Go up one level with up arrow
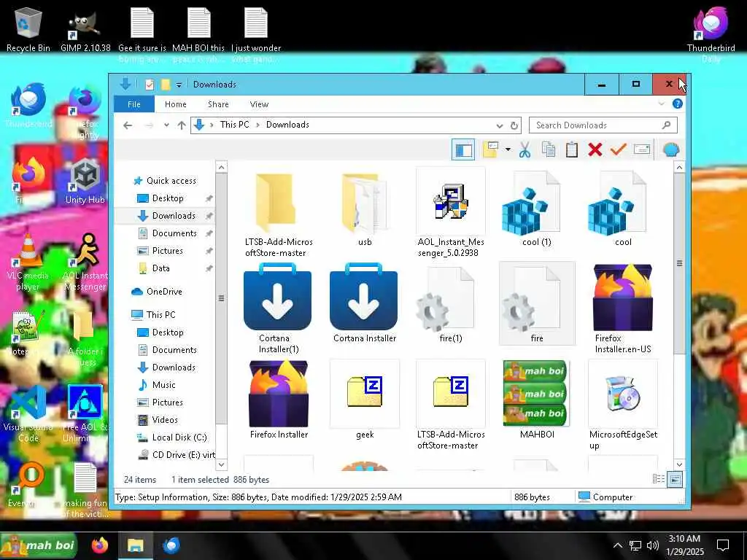Viewport: 747px width, 560px height. coord(182,125)
